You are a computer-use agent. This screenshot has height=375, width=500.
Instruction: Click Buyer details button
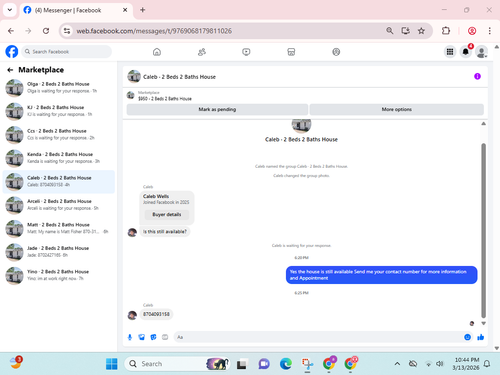point(167,215)
